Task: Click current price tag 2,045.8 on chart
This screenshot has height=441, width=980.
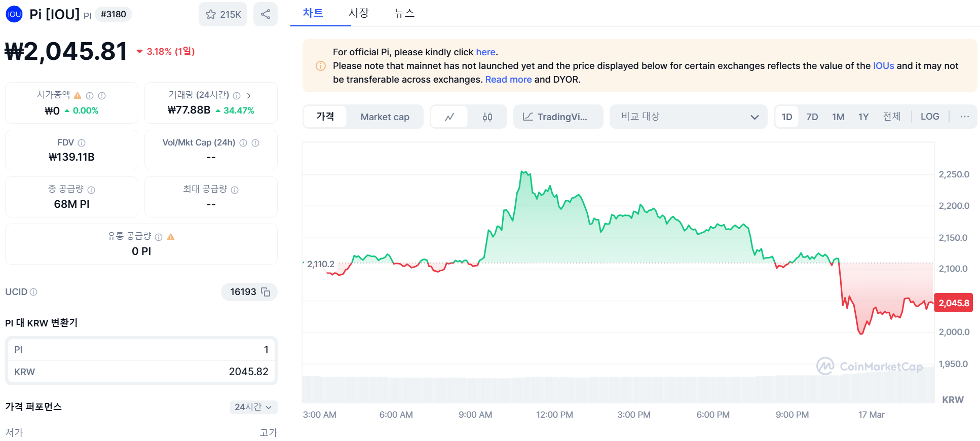Action: click(x=953, y=303)
